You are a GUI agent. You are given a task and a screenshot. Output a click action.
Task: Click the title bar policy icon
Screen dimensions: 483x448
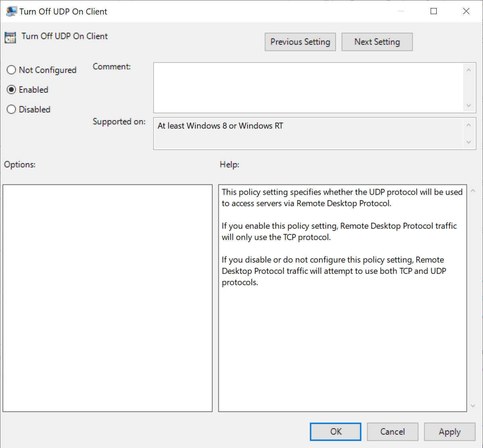[x=11, y=11]
